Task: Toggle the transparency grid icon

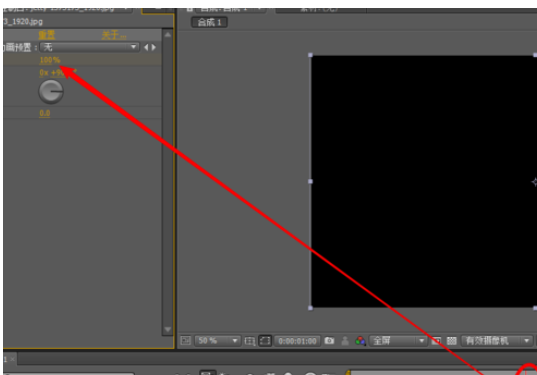Action: pyautogui.click(x=452, y=341)
